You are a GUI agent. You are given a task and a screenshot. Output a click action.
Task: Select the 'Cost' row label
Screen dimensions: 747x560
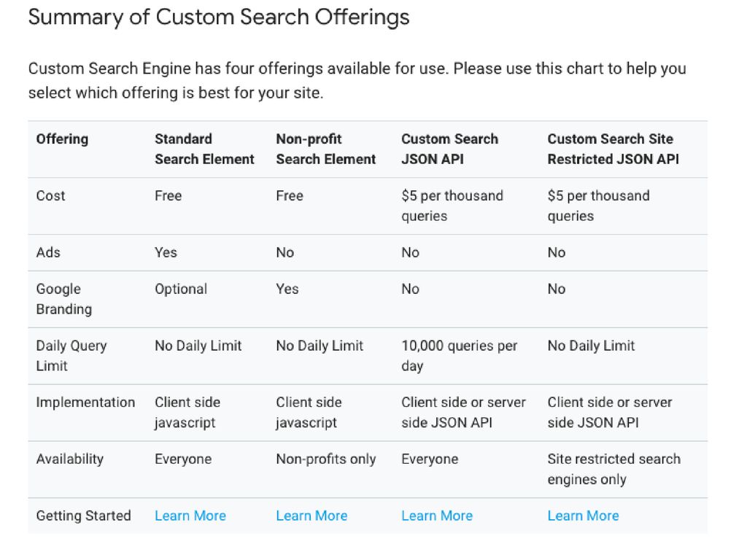50,195
